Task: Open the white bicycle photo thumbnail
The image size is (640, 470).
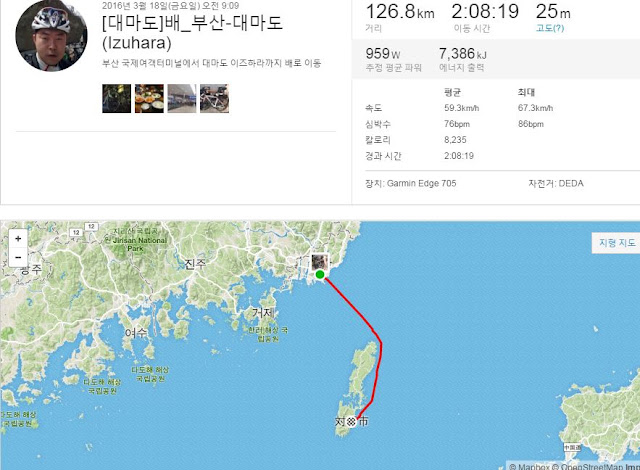Action: (x=215, y=98)
